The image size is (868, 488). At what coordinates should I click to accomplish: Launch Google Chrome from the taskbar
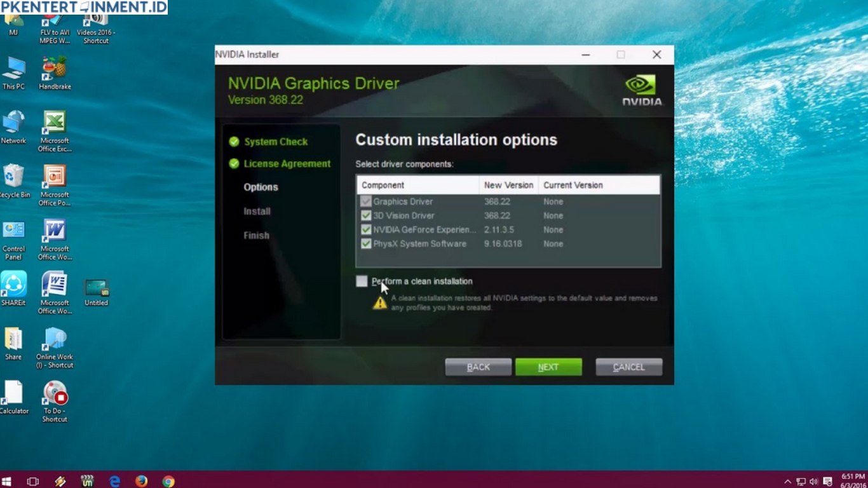pyautogui.click(x=168, y=481)
